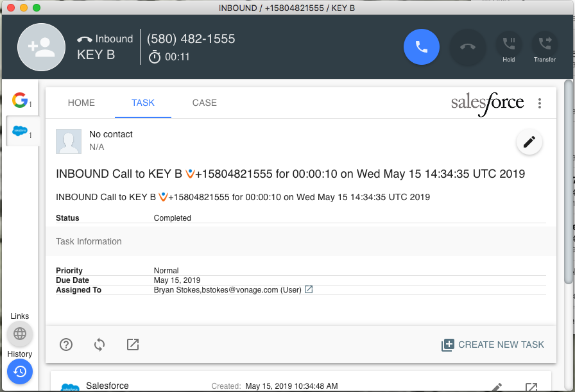The width and height of the screenshot is (575, 392).
Task: Click the blue answer call button
Action: 422,47
